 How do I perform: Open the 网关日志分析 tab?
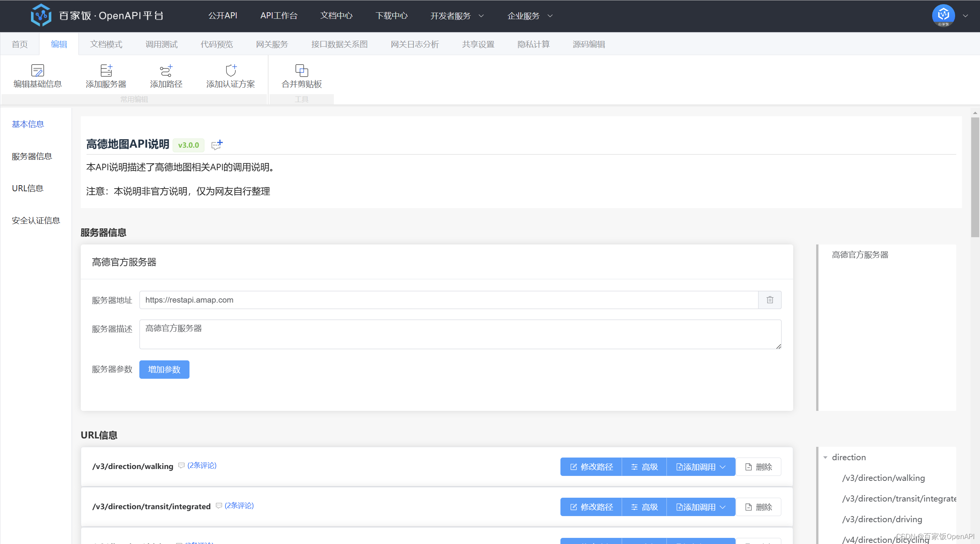click(x=415, y=44)
